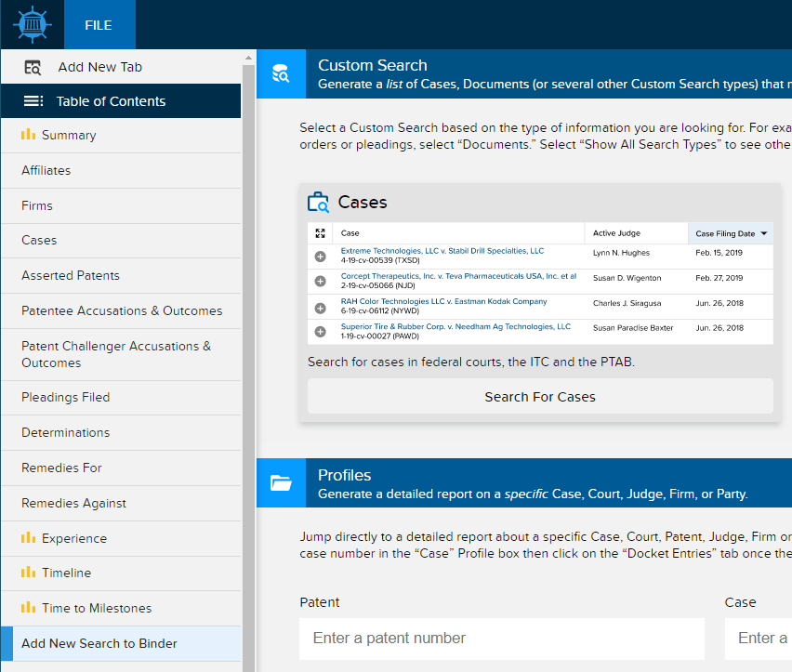792x672 pixels.
Task: Click bar chart icon beside Time to Milestones
Action: 28,607
